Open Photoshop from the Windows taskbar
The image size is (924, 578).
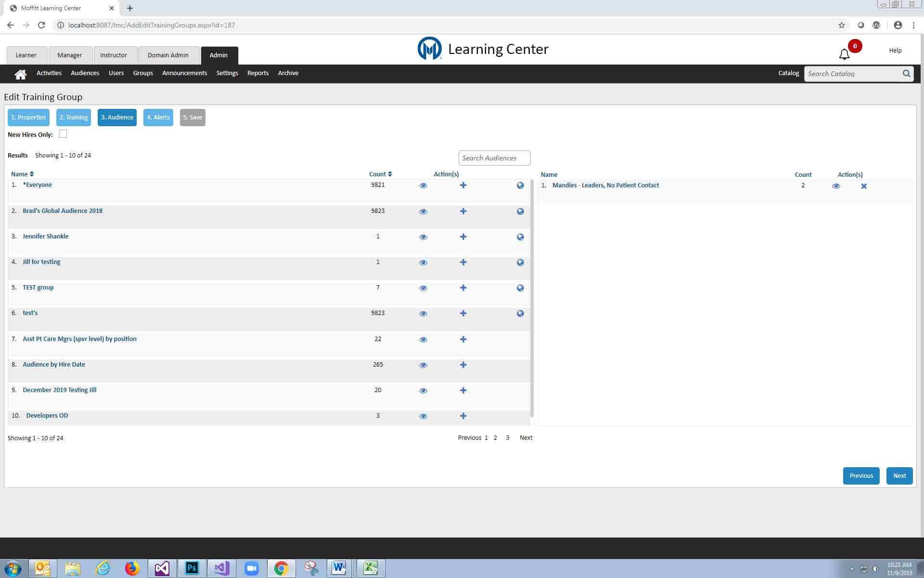coord(192,568)
